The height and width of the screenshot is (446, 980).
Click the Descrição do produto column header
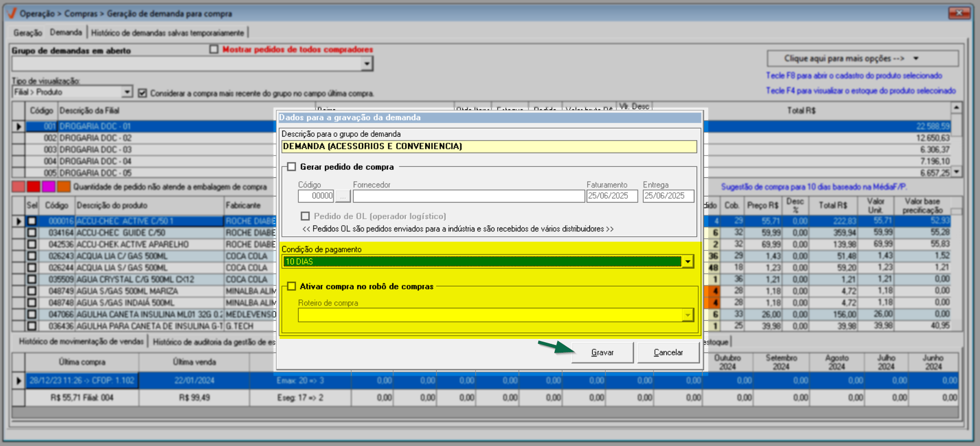pos(149,205)
